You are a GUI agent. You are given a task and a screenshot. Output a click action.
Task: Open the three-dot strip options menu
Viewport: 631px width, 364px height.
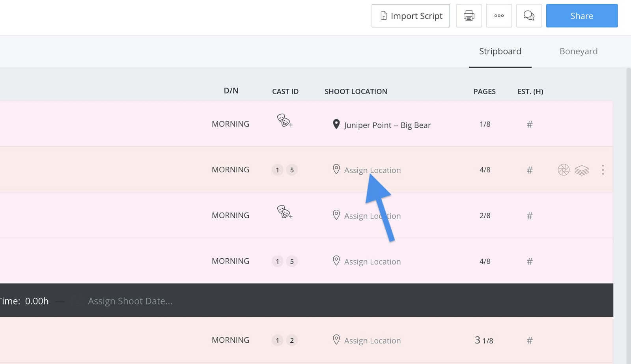[603, 170]
